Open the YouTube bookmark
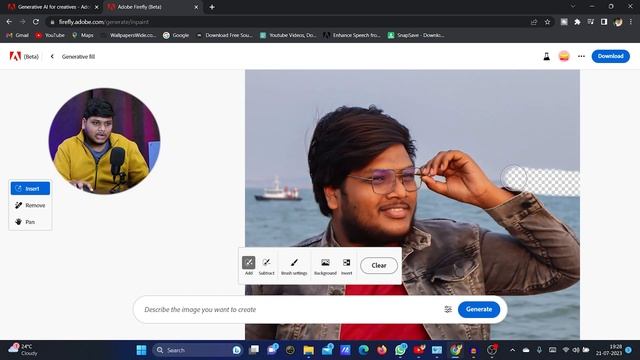The height and width of the screenshot is (360, 640). coord(50,35)
